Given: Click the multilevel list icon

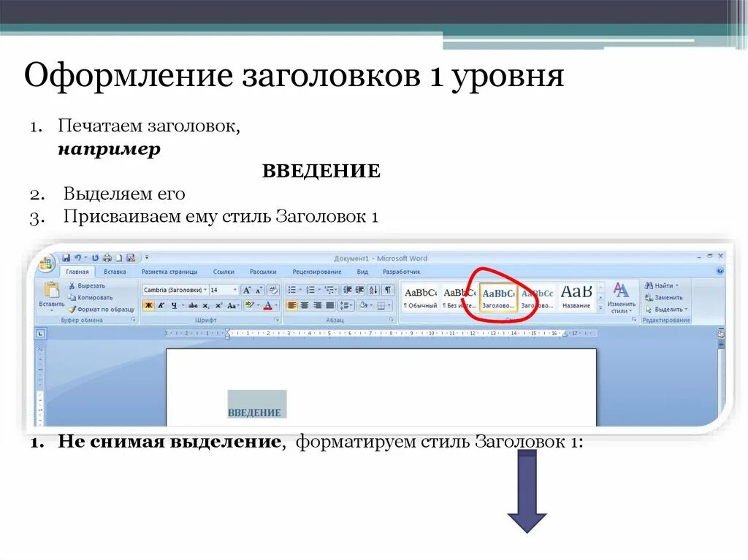Looking at the screenshot, I should 329,290.
